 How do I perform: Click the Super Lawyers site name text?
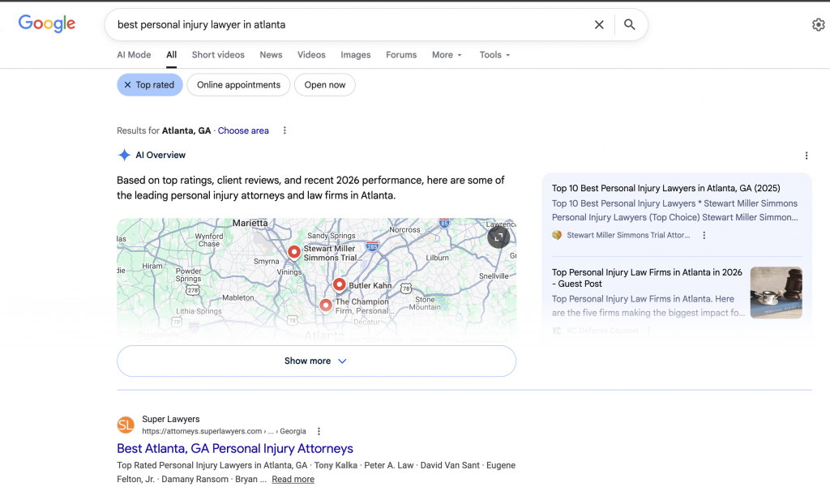(x=170, y=419)
